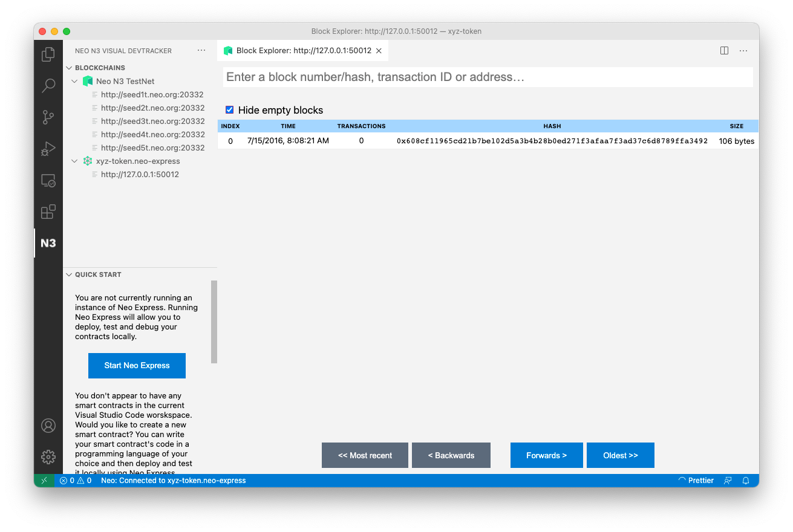Click the 106 bytes size cell
This screenshot has height=532, width=793.
737,141
